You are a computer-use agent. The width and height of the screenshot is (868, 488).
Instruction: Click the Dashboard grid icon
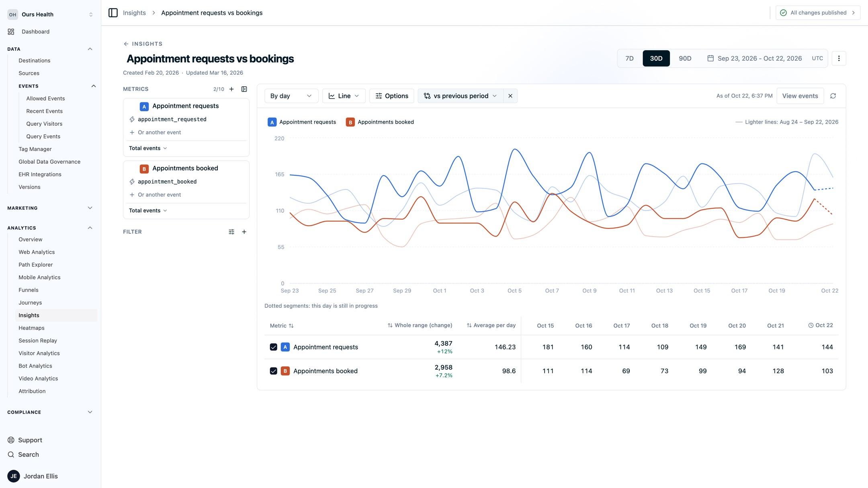[11, 32]
